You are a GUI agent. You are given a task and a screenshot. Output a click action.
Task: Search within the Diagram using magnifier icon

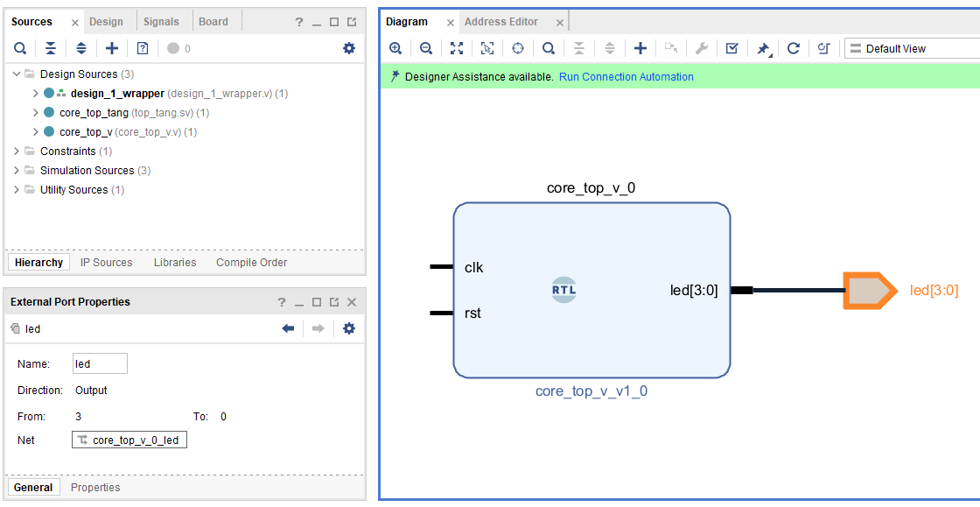pyautogui.click(x=549, y=48)
